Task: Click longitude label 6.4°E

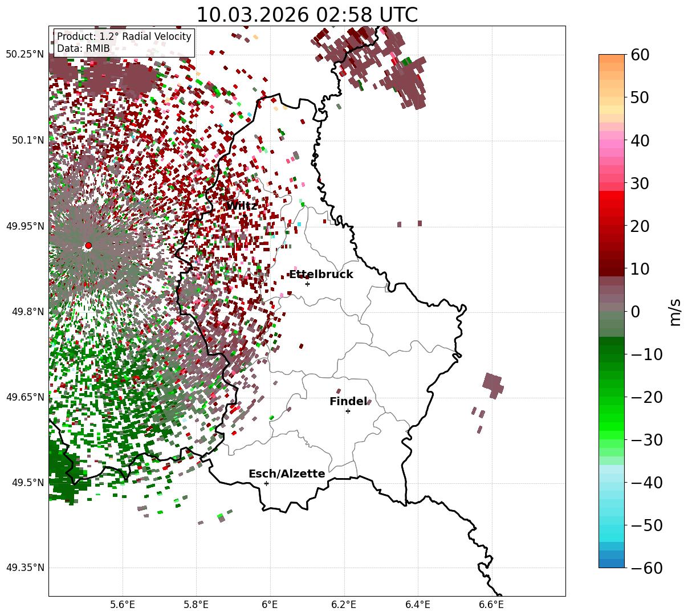Action: point(418,605)
